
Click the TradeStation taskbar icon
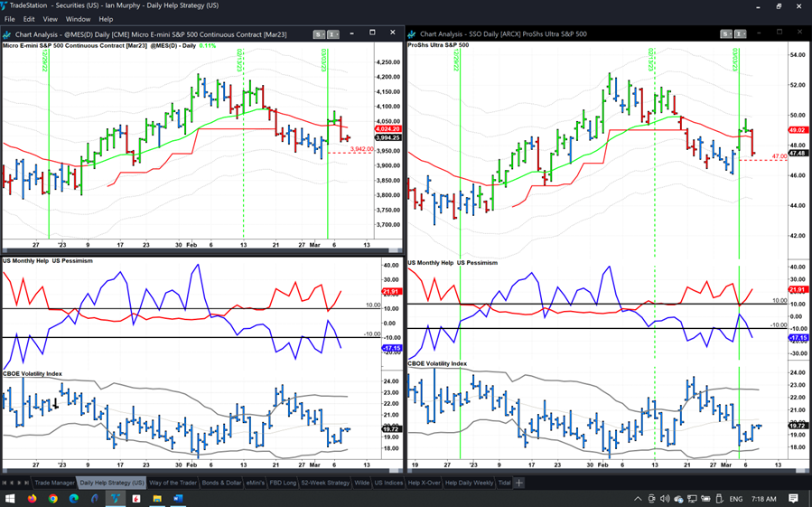pos(116,498)
